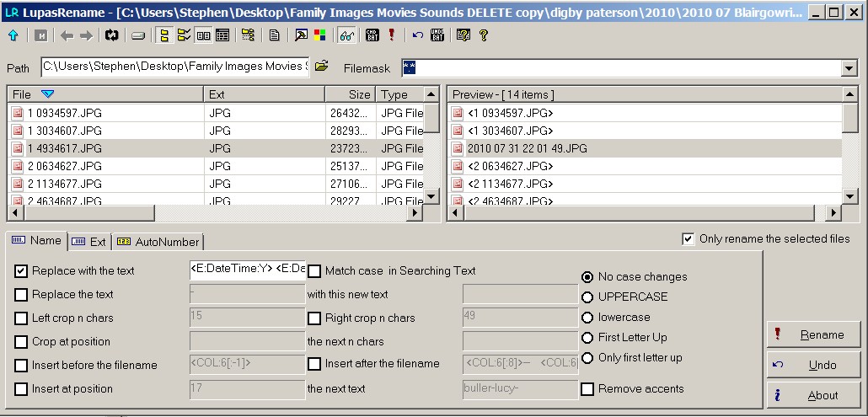Navigate forward with the right arrow icon
This screenshot has height=417, width=868.
pos(86,36)
